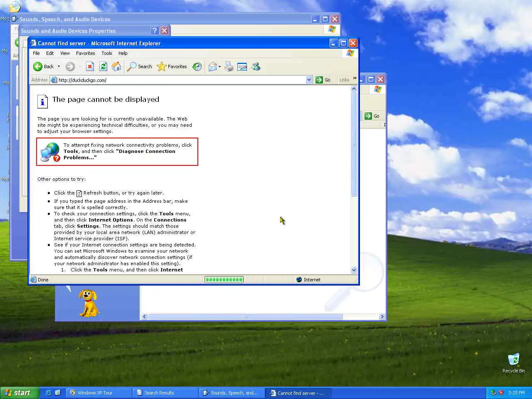532x399 pixels.
Task: Go to the Home page icon
Action: click(117, 66)
